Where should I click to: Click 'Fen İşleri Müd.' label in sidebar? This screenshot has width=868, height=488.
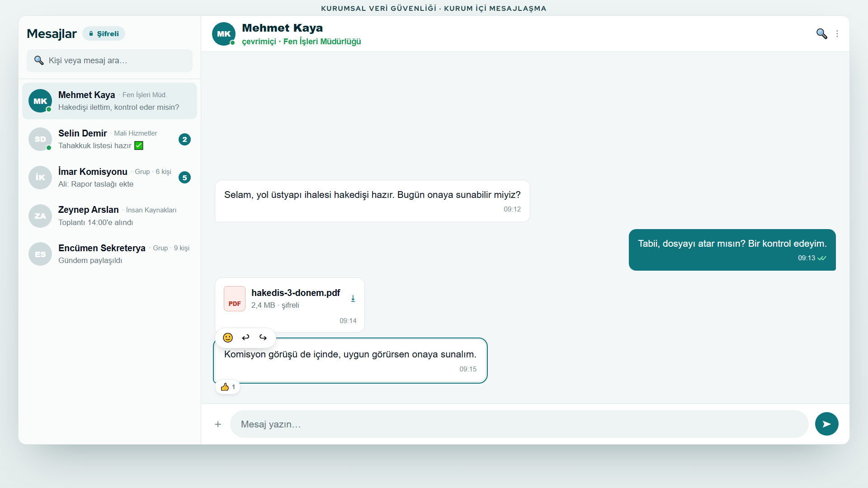(145, 95)
